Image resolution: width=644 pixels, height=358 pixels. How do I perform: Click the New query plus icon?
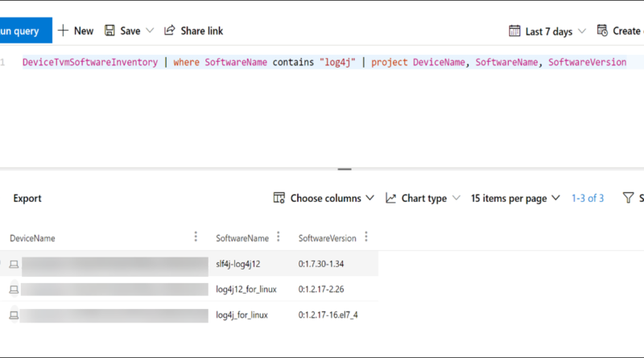tap(63, 31)
